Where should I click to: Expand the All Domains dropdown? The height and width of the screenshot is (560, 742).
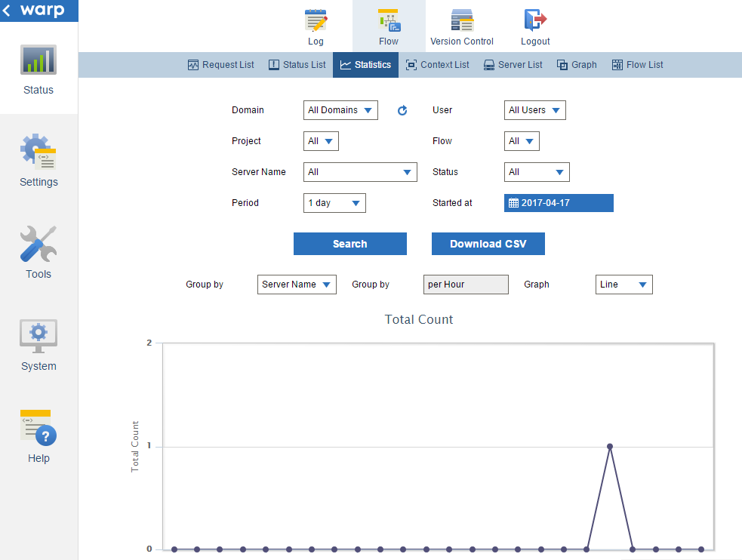click(x=340, y=110)
